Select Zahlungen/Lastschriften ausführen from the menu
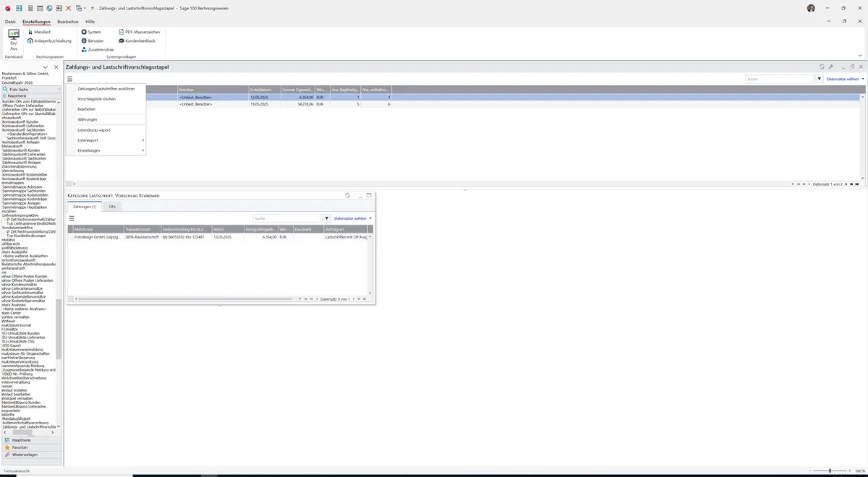The width and height of the screenshot is (868, 477). point(106,89)
